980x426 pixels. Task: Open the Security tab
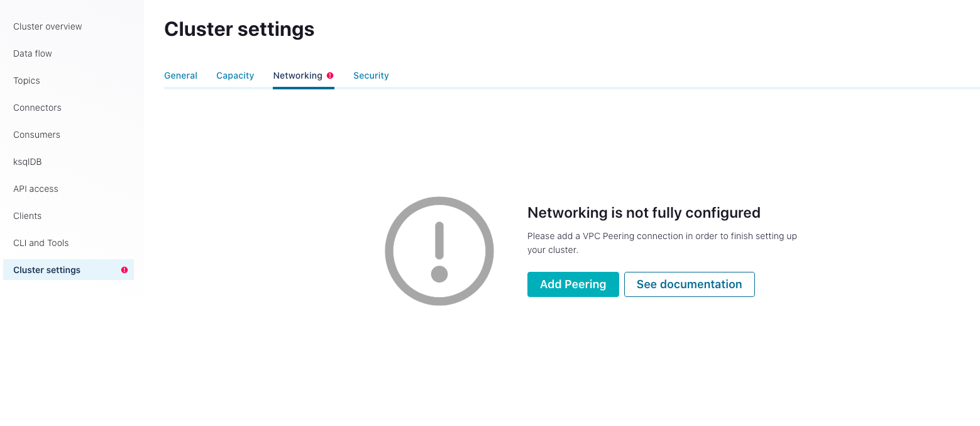point(371,75)
